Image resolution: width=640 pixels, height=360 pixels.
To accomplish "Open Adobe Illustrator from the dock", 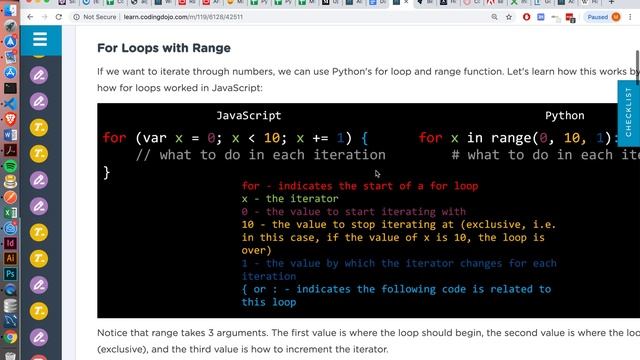I will coord(10,259).
